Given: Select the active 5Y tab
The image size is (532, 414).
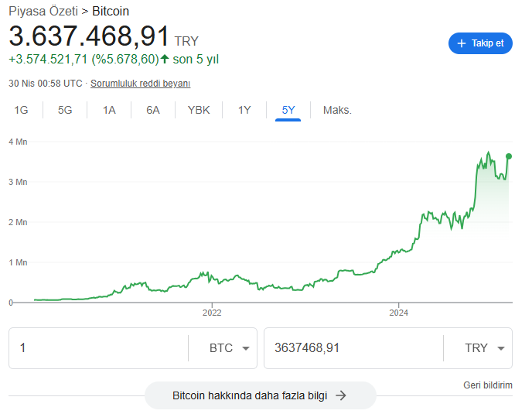Looking at the screenshot, I should pyautogui.click(x=288, y=110).
